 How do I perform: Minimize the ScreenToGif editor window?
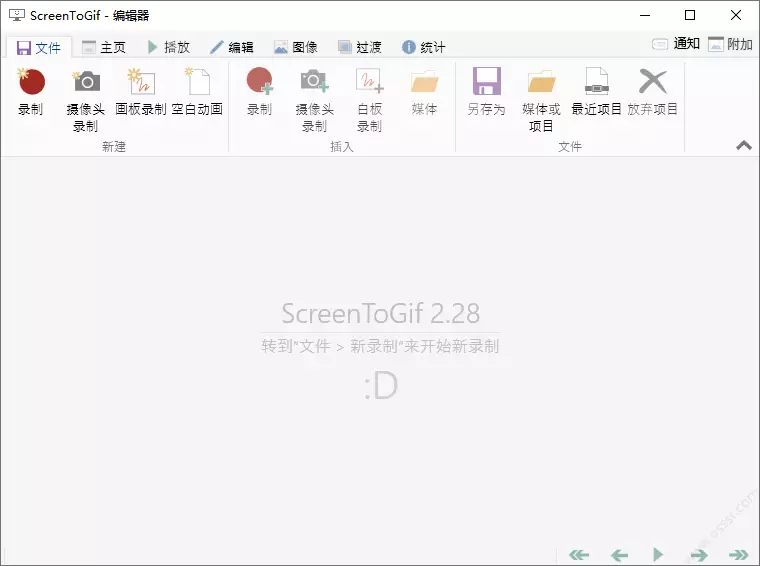pos(645,16)
